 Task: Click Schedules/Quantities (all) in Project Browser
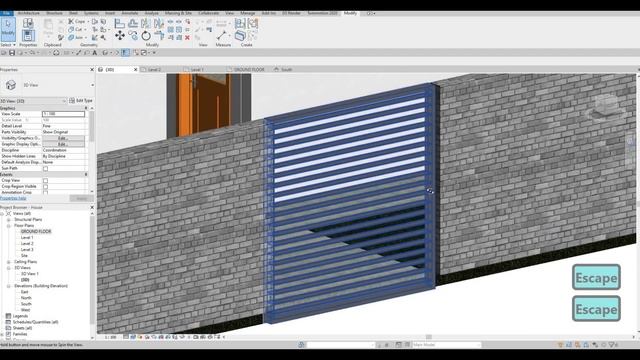(x=35, y=322)
